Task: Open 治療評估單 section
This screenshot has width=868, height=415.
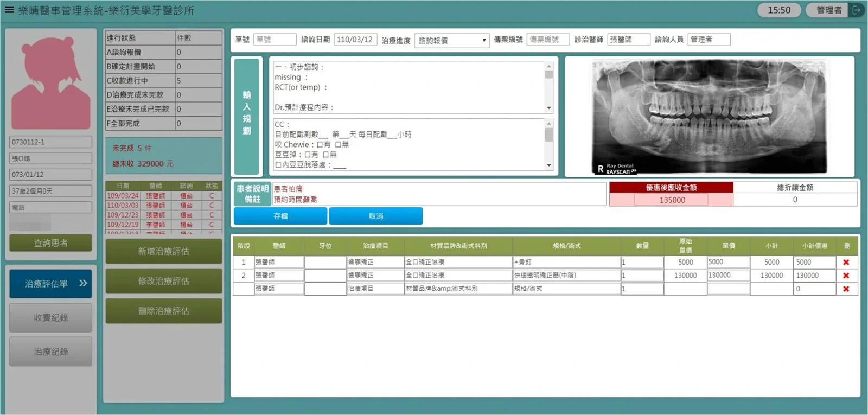Action: coord(50,283)
